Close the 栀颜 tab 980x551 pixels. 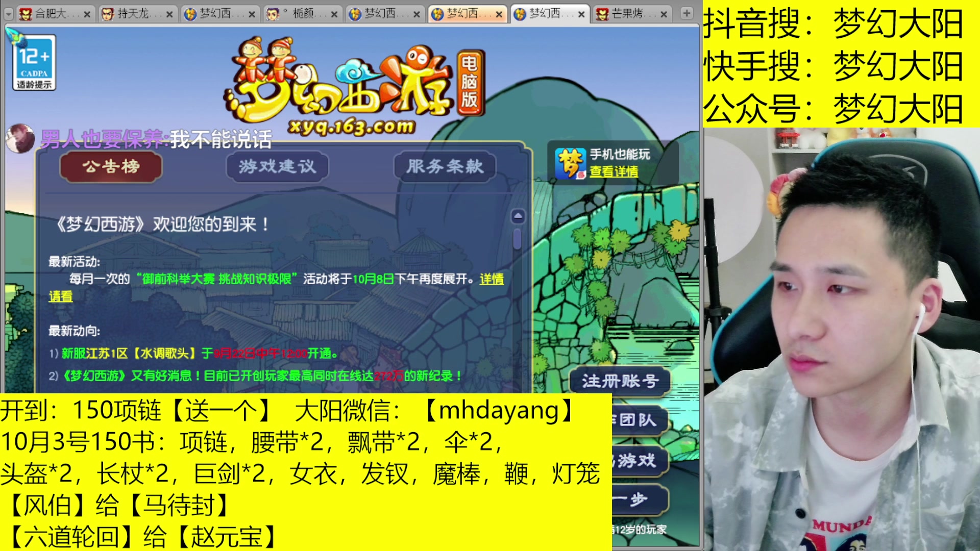(334, 14)
